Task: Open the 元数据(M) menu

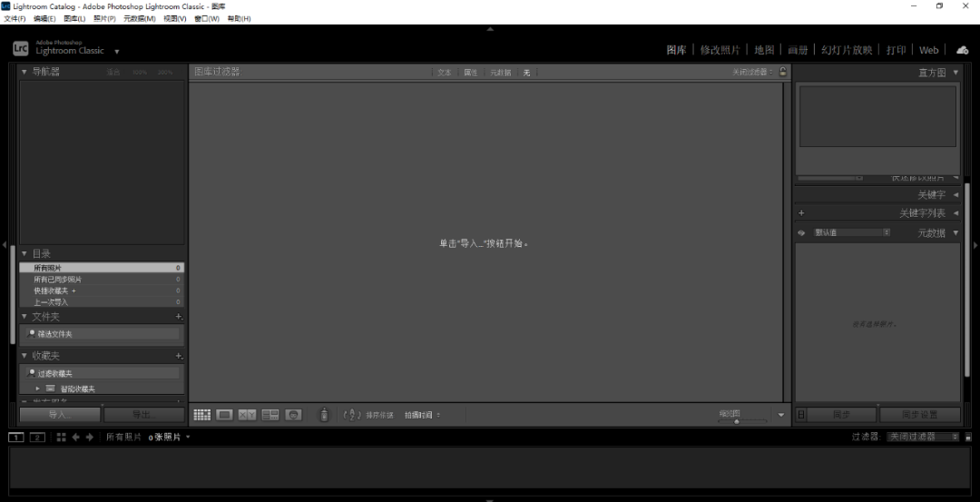Action: pos(140,18)
